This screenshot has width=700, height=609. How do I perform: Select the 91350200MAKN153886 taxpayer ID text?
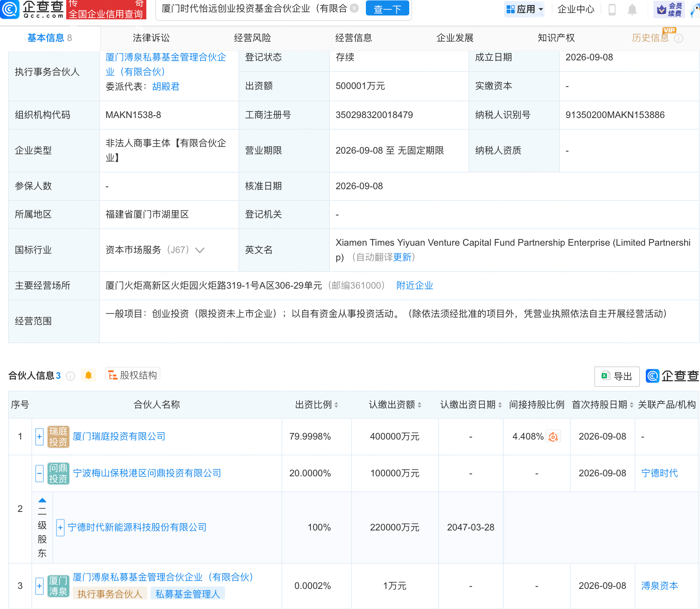(615, 115)
